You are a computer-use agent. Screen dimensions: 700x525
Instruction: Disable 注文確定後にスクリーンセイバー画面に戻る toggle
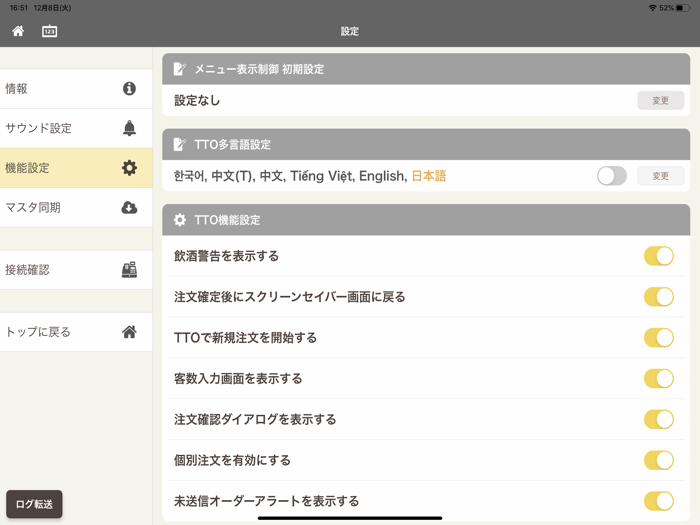(658, 297)
